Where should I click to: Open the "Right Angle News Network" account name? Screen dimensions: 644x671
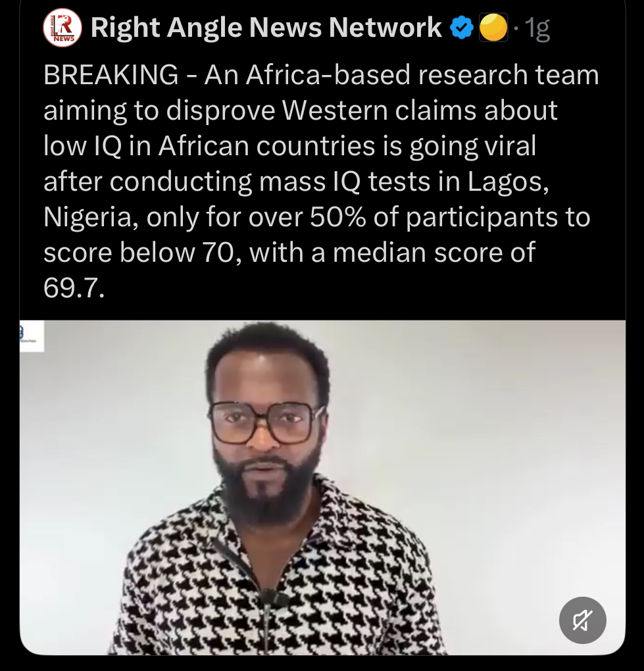pyautogui.click(x=266, y=28)
